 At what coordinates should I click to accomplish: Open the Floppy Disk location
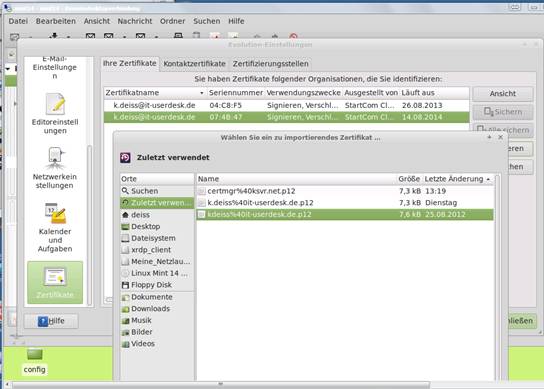click(x=157, y=285)
